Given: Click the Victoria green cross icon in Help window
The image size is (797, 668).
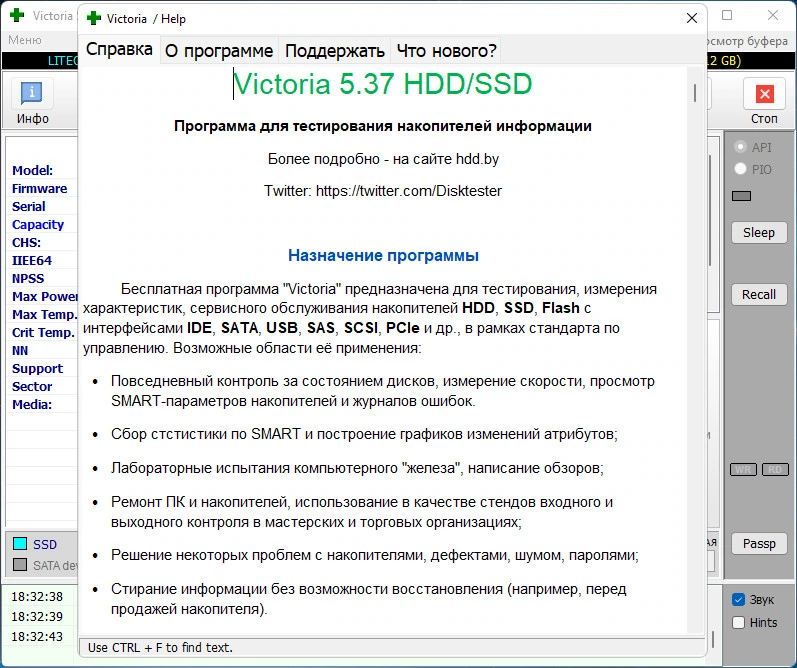Looking at the screenshot, I should pyautogui.click(x=94, y=18).
